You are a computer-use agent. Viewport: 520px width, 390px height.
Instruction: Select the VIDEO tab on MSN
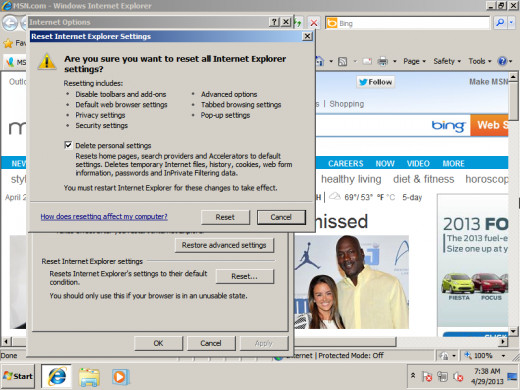pyautogui.click(x=418, y=164)
